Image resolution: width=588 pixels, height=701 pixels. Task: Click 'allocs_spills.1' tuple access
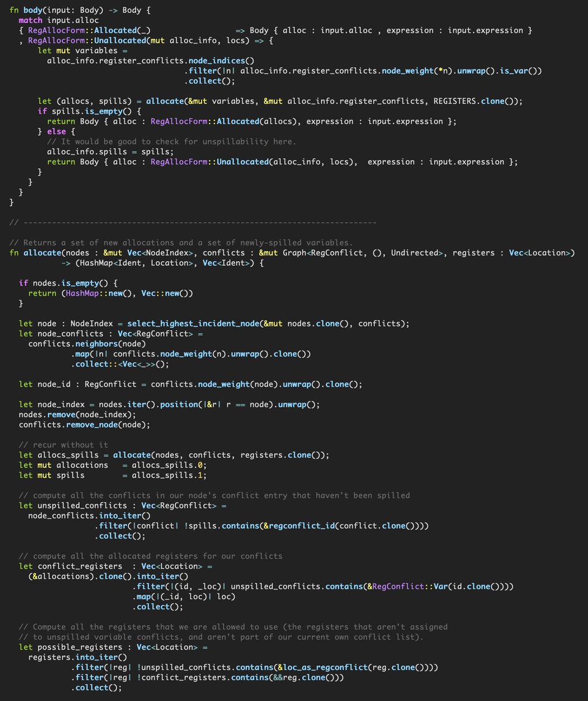pyautogui.click(x=167, y=476)
